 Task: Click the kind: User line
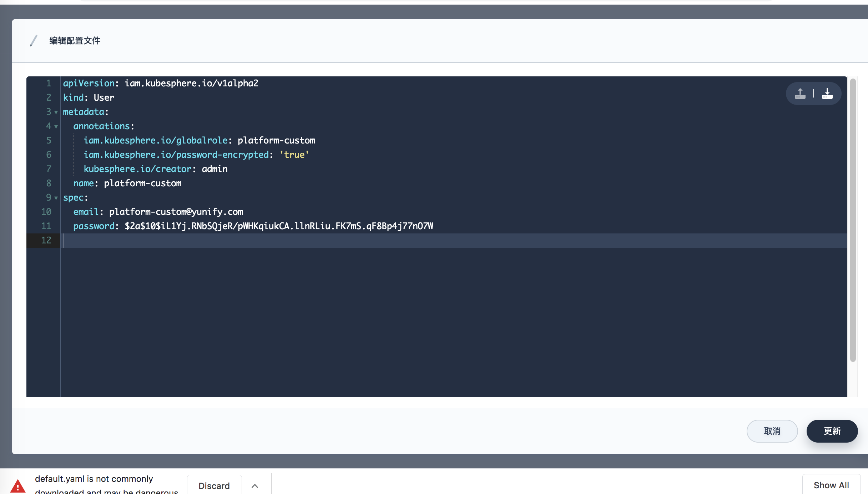pos(88,97)
